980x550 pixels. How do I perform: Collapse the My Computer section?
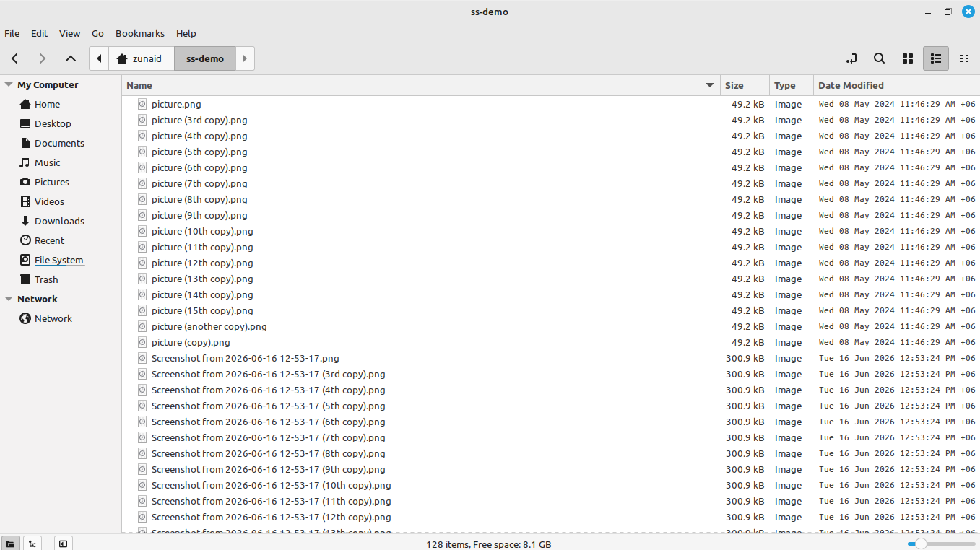pos(9,84)
